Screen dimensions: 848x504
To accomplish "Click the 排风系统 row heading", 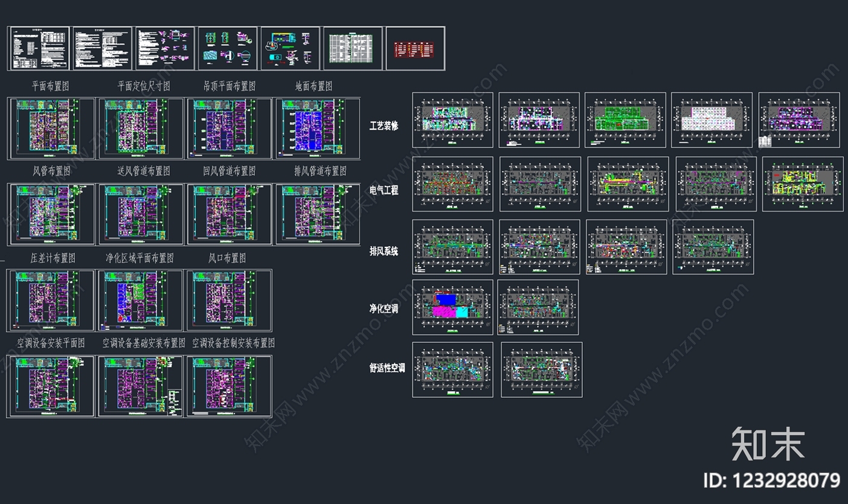I will click(384, 251).
